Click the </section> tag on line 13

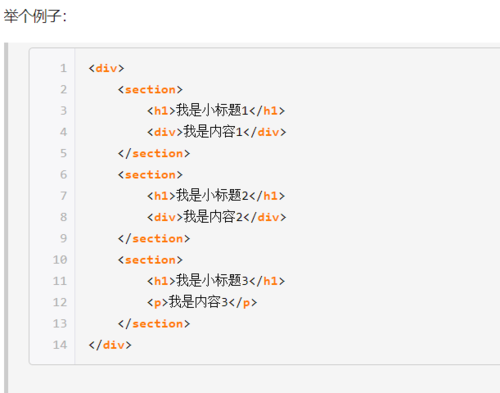tap(154, 324)
